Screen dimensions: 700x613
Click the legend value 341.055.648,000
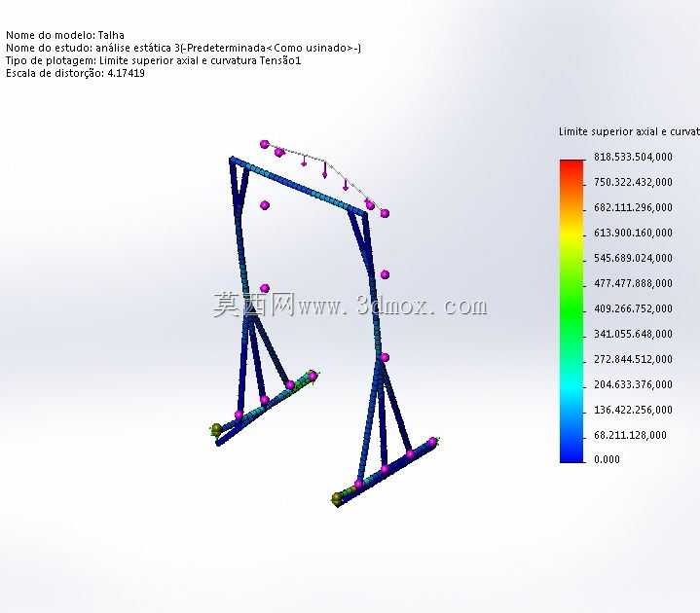pos(633,334)
